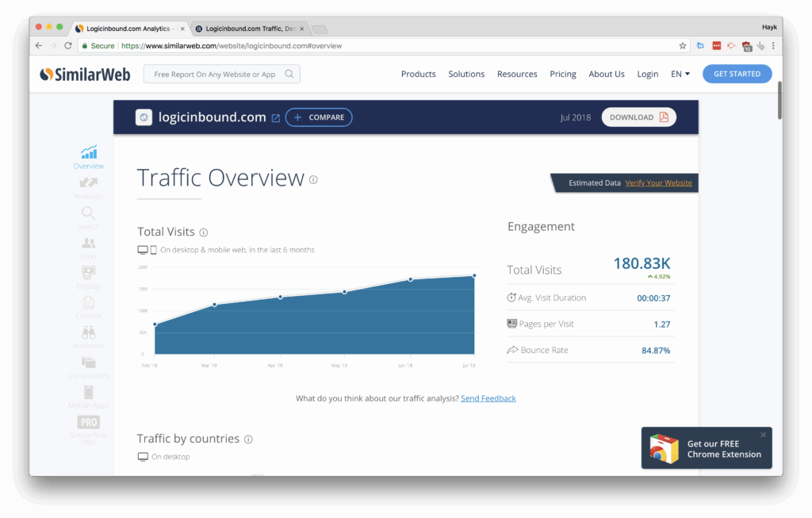Open the Content sidebar section
Viewport: 812px width, 518px height.
(x=89, y=308)
